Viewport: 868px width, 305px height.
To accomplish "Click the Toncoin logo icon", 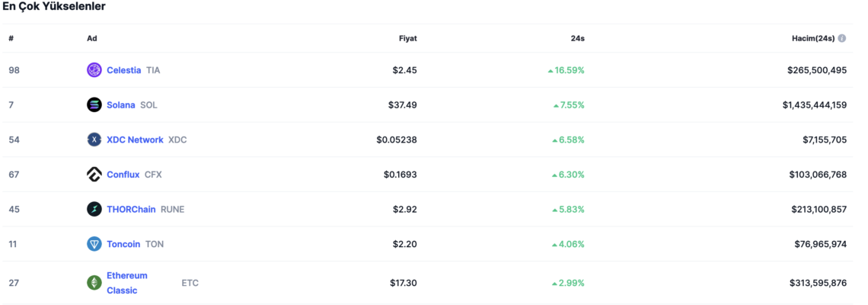I will [x=94, y=244].
